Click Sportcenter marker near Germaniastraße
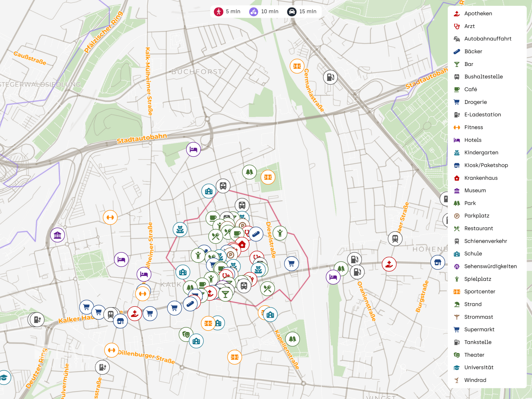 [297, 66]
